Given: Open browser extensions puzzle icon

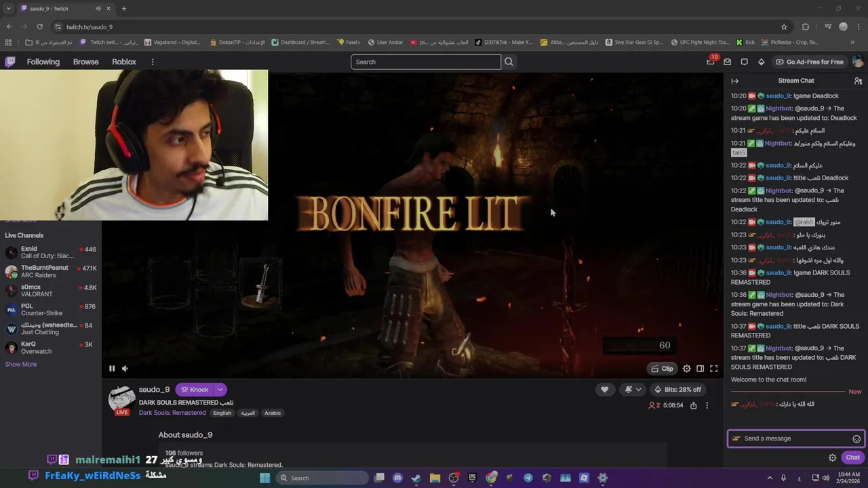Looking at the screenshot, I should 806,26.
